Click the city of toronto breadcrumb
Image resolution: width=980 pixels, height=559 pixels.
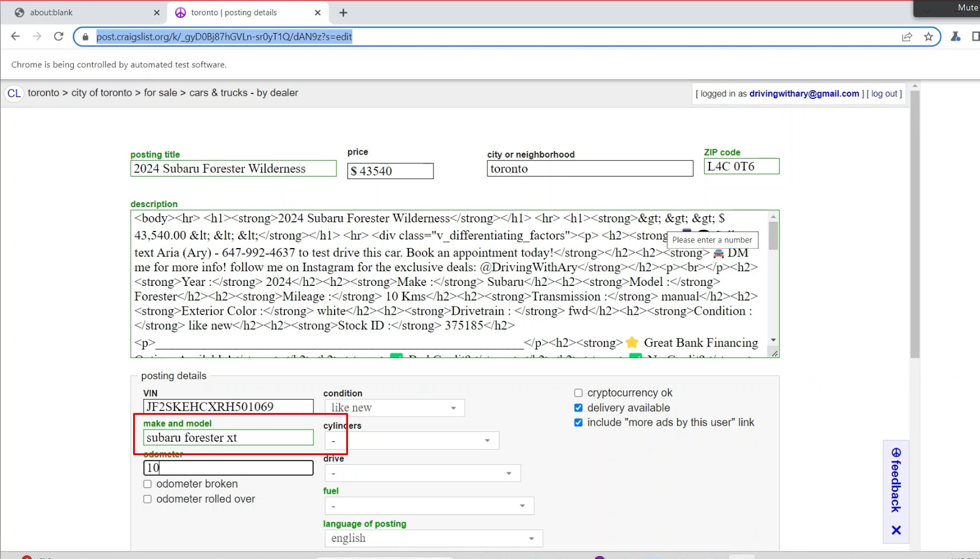pyautogui.click(x=101, y=93)
